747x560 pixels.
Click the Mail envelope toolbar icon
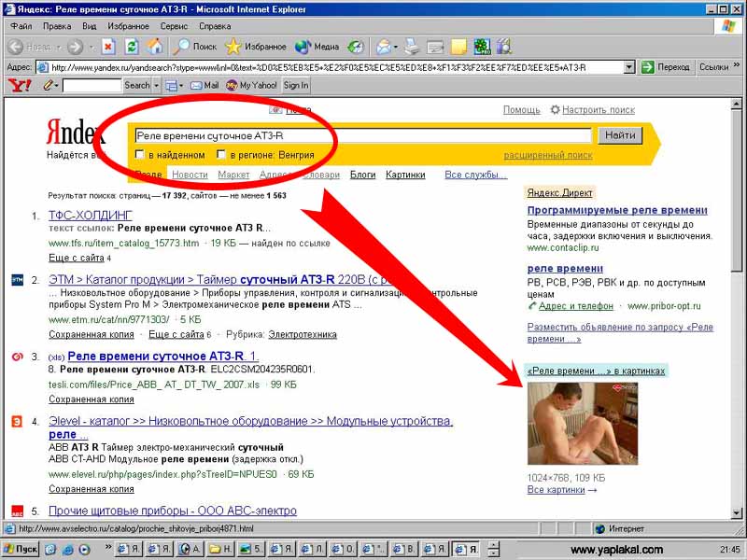384,47
